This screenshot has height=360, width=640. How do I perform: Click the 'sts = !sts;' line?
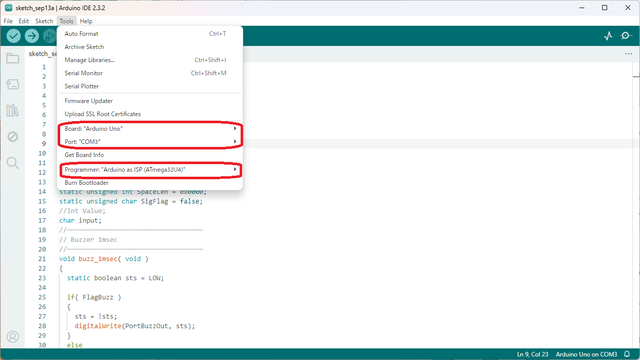point(96,316)
